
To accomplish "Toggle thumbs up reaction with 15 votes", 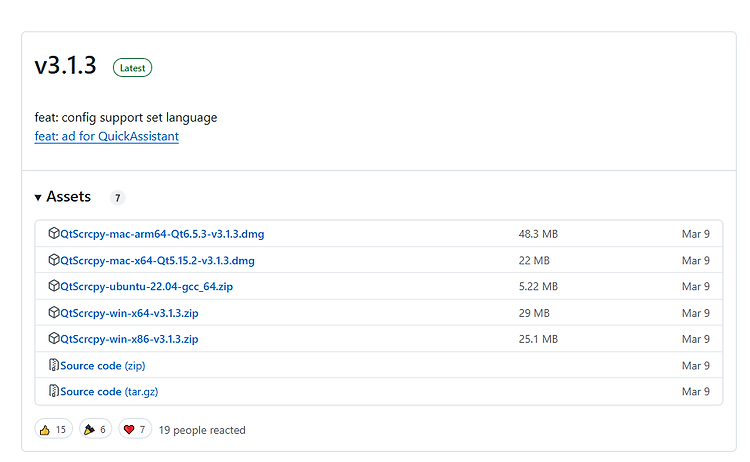I will coord(54,429).
